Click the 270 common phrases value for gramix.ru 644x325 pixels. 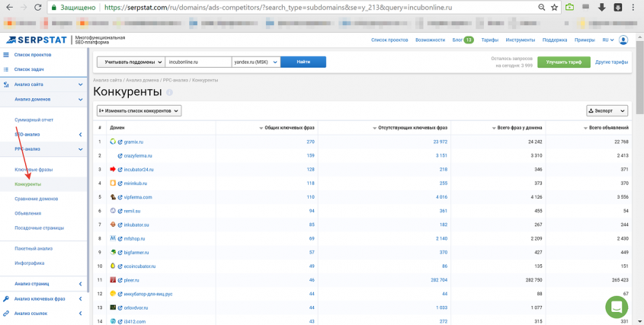pyautogui.click(x=310, y=142)
